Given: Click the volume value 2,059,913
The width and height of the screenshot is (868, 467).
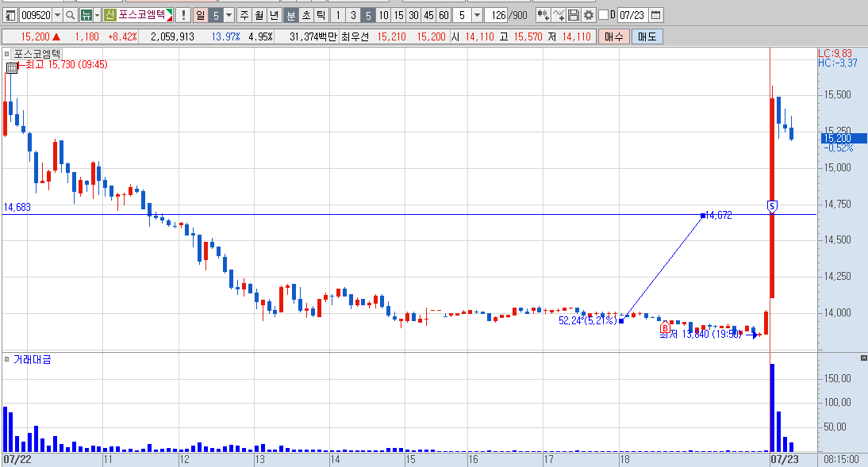Looking at the screenshot, I should (x=172, y=36).
